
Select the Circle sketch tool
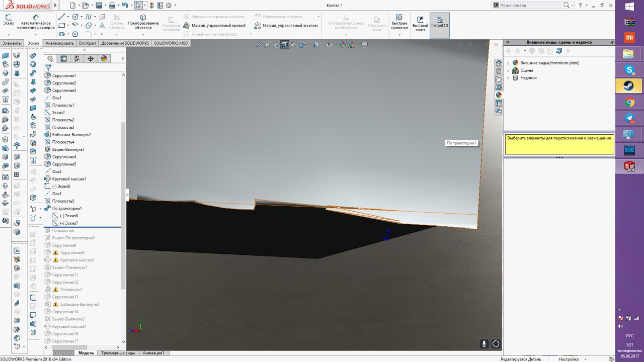75,17
